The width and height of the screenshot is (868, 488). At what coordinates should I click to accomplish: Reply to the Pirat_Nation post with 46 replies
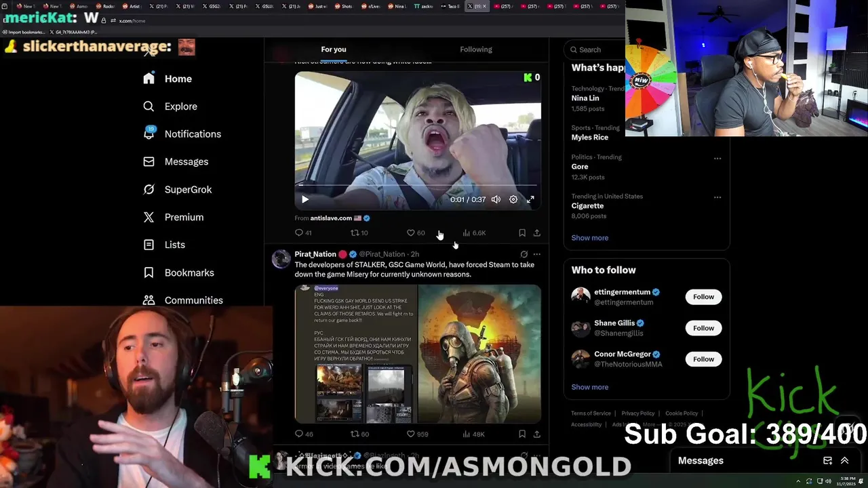tap(304, 434)
